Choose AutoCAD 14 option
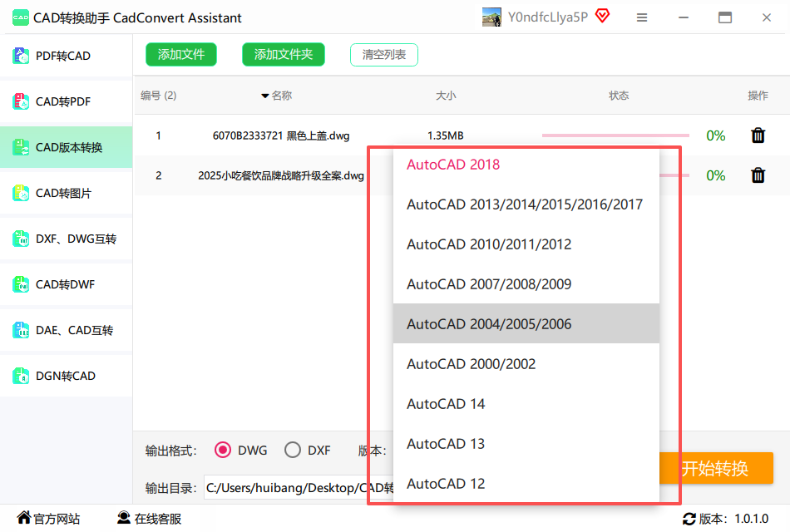 click(x=526, y=403)
